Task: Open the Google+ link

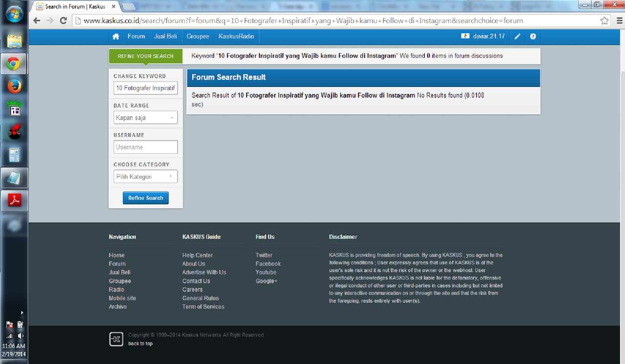Action: pyautogui.click(x=267, y=281)
